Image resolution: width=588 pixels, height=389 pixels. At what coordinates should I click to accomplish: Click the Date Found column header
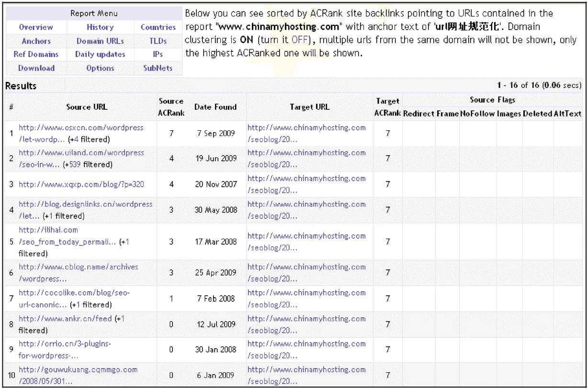215,107
